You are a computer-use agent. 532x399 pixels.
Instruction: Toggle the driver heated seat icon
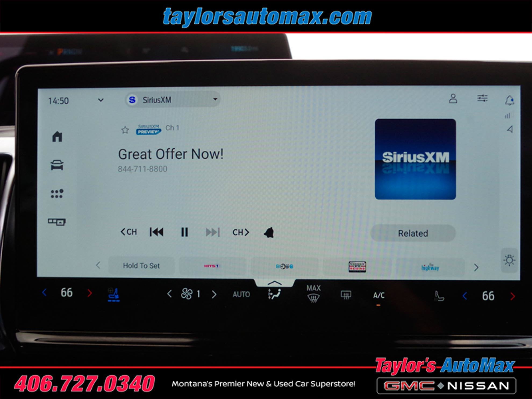tap(113, 294)
